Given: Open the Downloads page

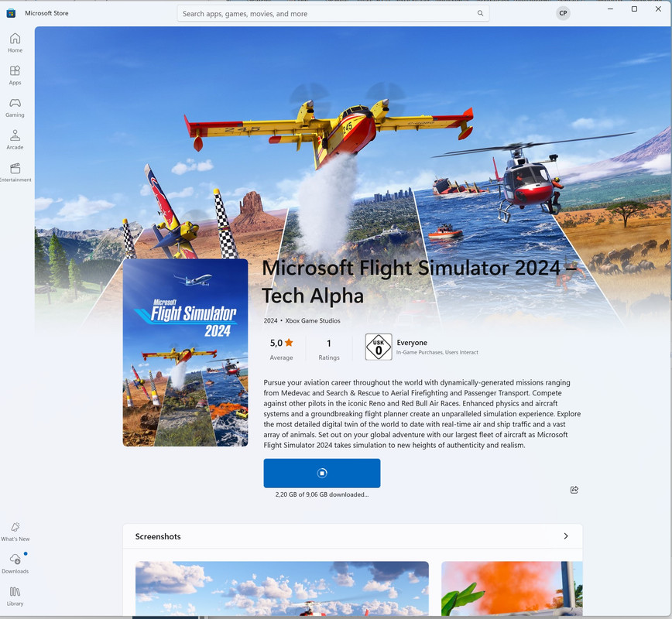Looking at the screenshot, I should pos(15,564).
